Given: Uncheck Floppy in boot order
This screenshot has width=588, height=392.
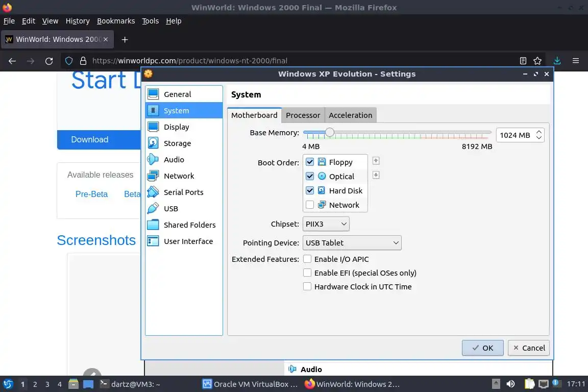Looking at the screenshot, I should pyautogui.click(x=310, y=162).
